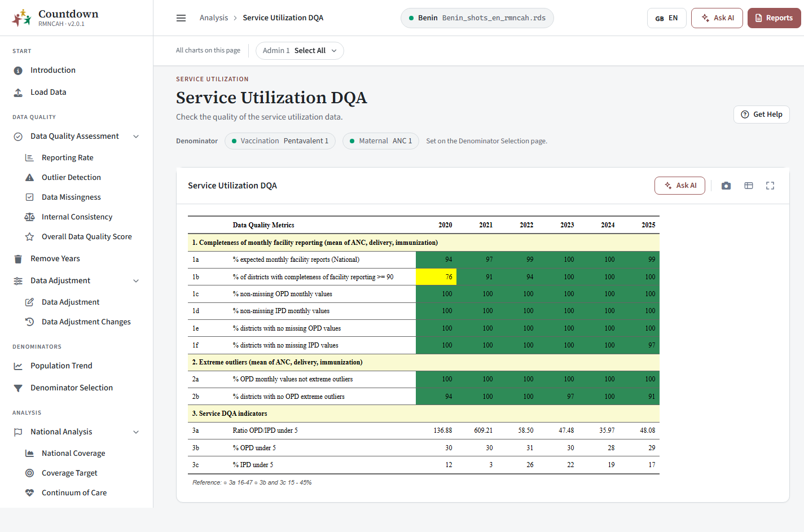
Task: Click Ask AI in top bar
Action: point(717,18)
